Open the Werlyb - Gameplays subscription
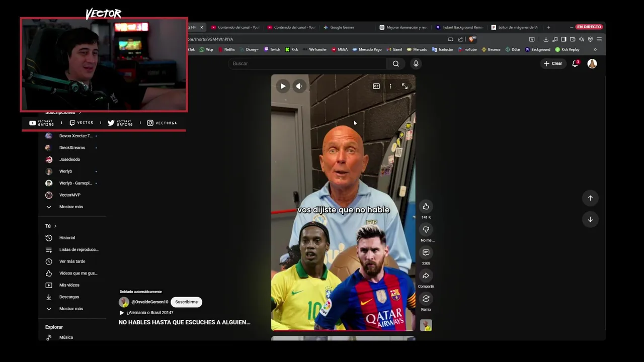644x362 pixels. [70, 183]
